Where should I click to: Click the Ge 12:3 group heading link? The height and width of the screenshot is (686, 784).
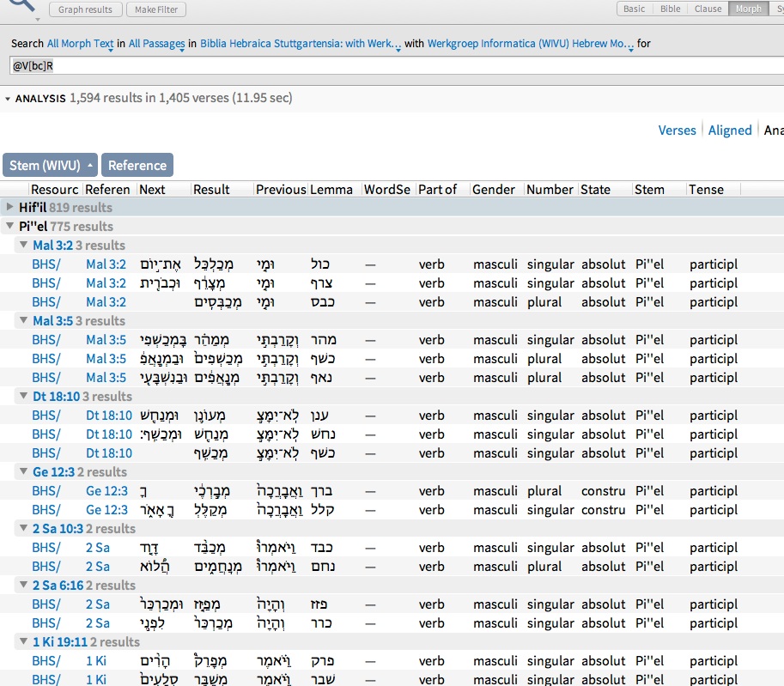point(53,472)
